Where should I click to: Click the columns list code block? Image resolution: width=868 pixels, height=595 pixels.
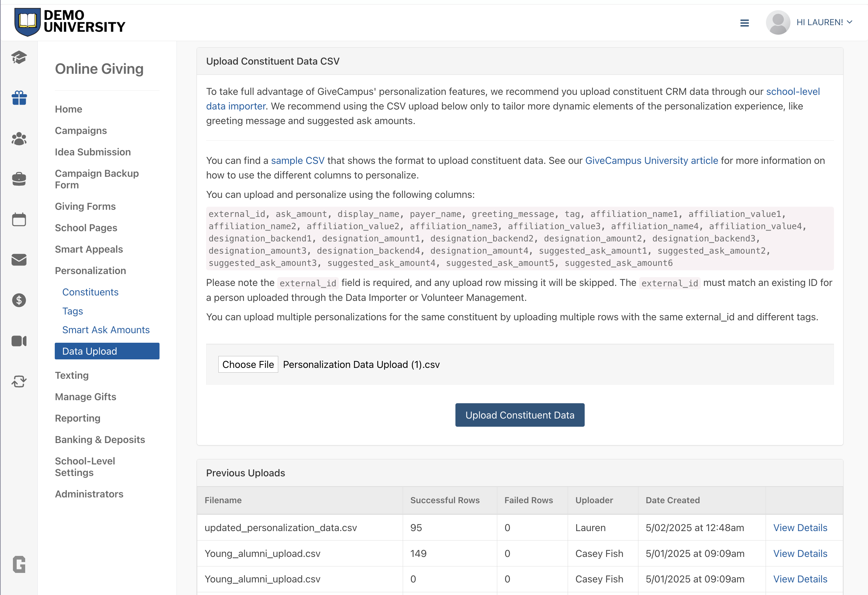pos(519,238)
